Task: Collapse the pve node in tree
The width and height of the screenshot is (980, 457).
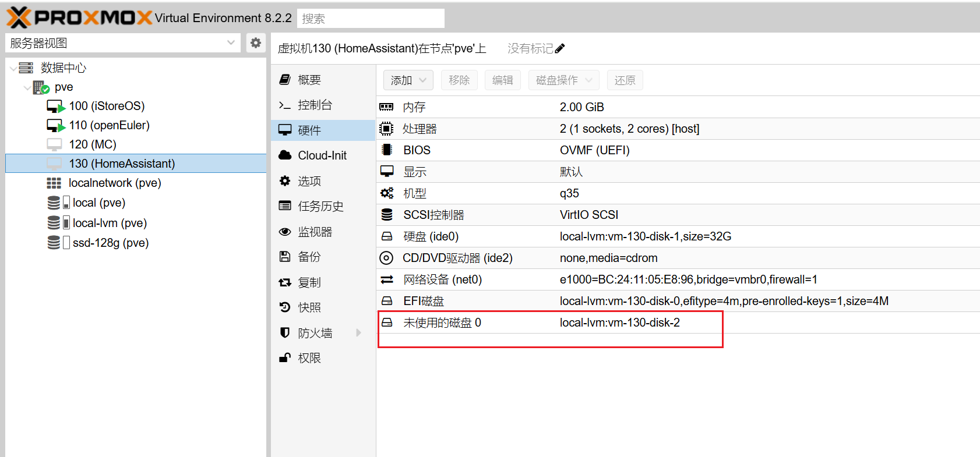Action: [27, 88]
